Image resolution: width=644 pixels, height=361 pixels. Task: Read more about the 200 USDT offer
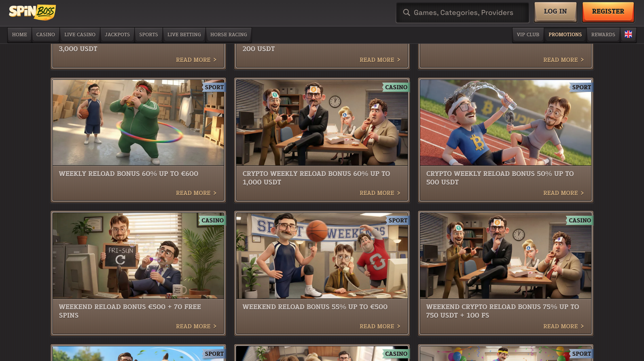click(x=380, y=60)
